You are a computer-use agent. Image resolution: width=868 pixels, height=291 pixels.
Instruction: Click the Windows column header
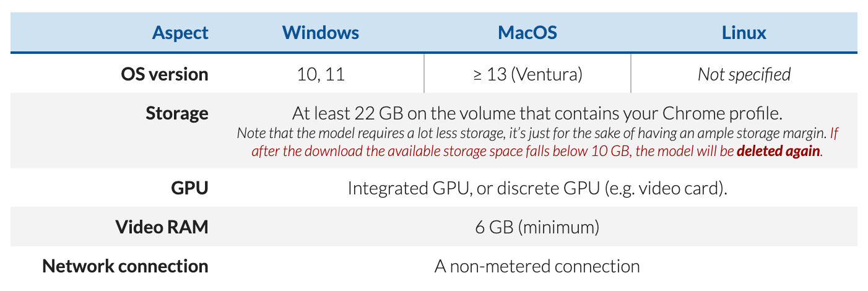tap(321, 33)
